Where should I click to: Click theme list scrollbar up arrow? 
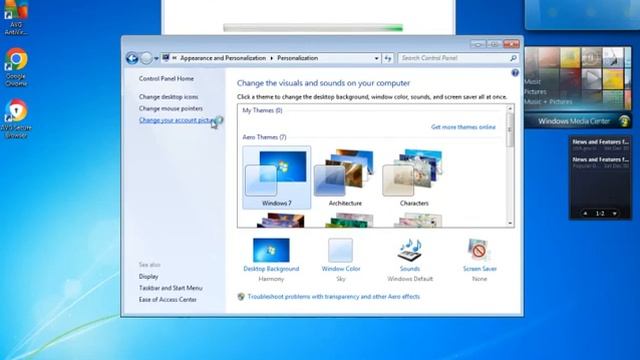point(510,109)
